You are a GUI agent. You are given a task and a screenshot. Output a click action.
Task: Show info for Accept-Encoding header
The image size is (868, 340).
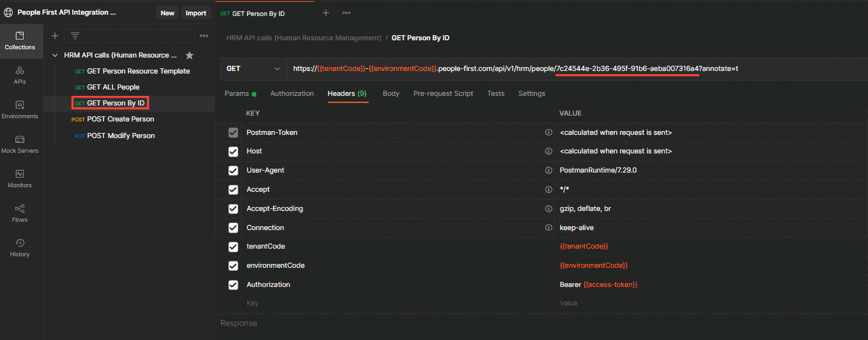(x=548, y=208)
